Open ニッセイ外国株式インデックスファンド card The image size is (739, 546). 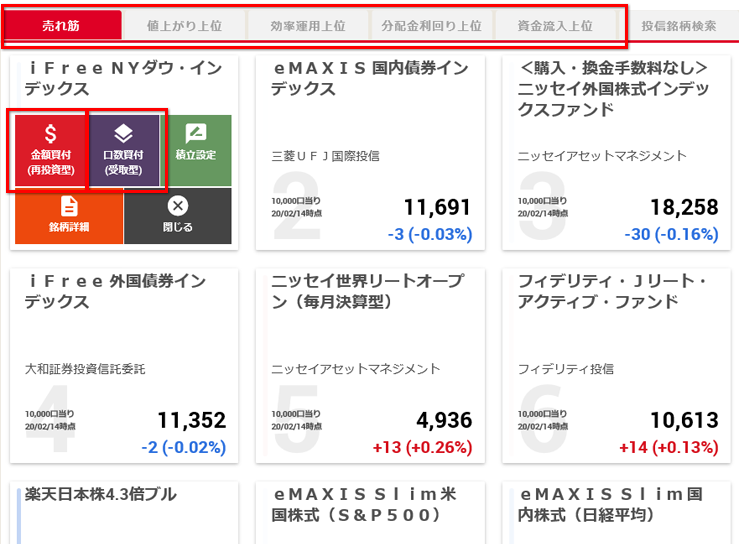coord(616,153)
